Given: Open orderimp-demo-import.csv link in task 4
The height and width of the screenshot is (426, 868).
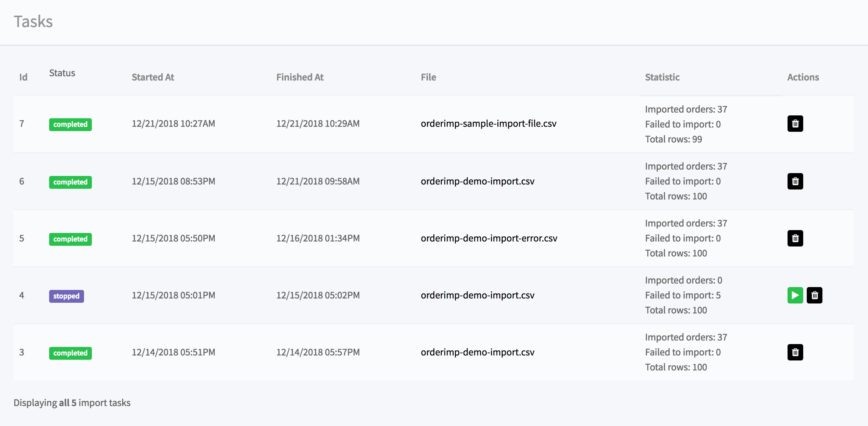Looking at the screenshot, I should 477,295.
